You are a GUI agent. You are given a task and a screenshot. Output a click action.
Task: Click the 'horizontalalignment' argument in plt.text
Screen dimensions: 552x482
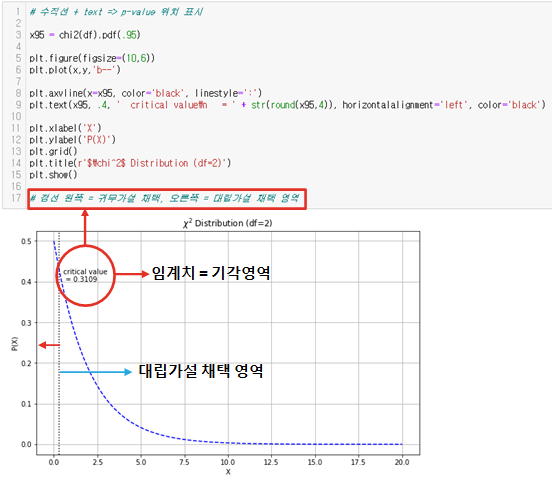388,105
